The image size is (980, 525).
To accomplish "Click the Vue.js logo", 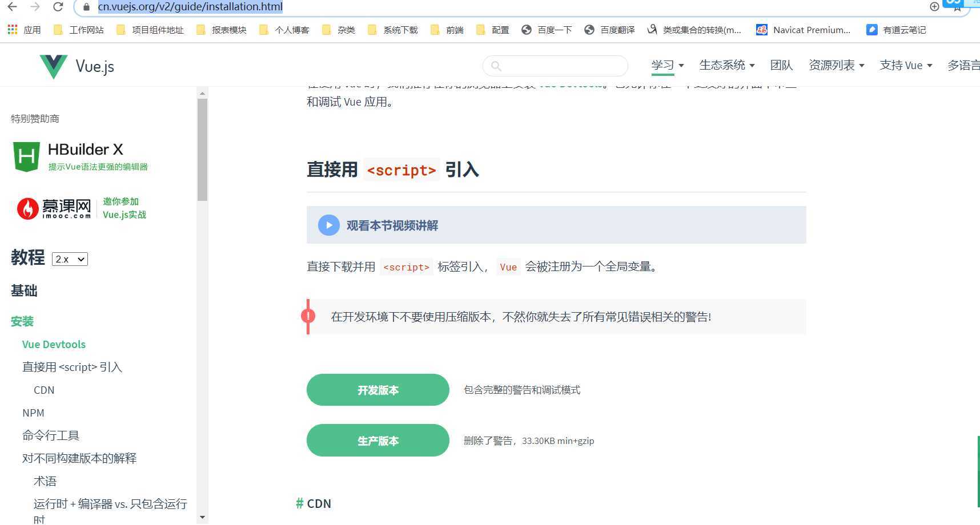I will click(77, 66).
